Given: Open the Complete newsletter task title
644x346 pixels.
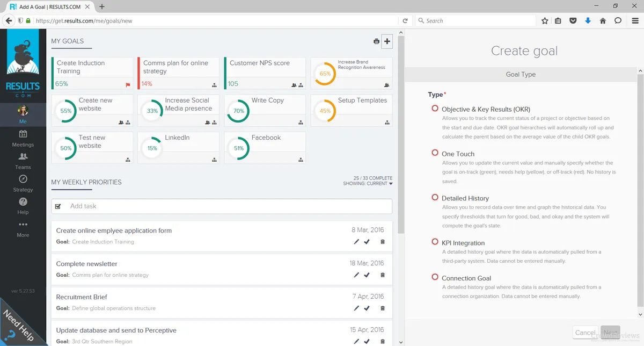Looking at the screenshot, I should pos(87,264).
